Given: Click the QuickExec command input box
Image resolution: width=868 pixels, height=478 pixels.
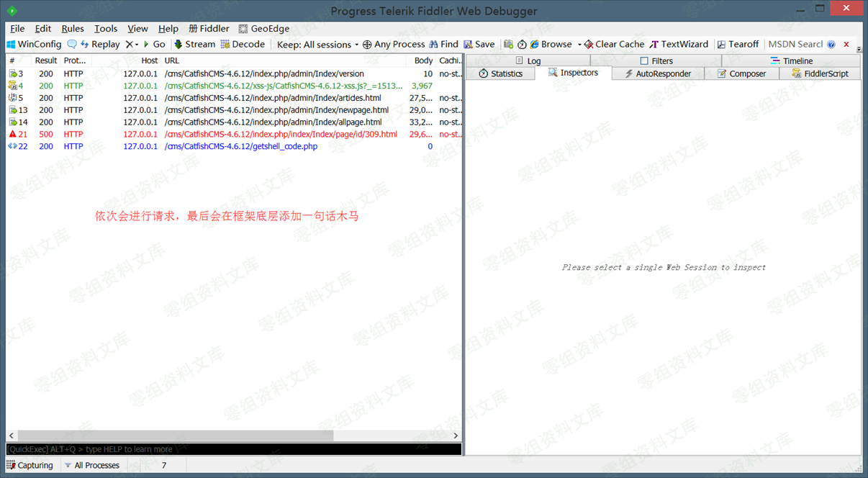Looking at the screenshot, I should click(233, 449).
